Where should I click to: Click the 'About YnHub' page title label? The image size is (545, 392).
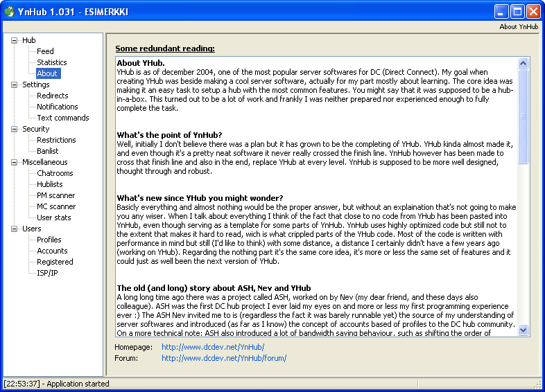519,27
